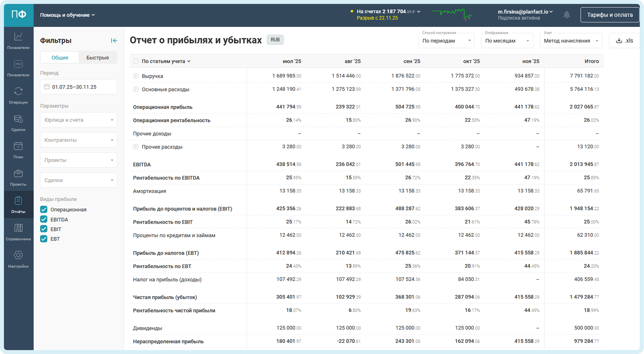Open the Контрагенты filter dropdown
The height and width of the screenshot is (354, 644).
coord(78,140)
